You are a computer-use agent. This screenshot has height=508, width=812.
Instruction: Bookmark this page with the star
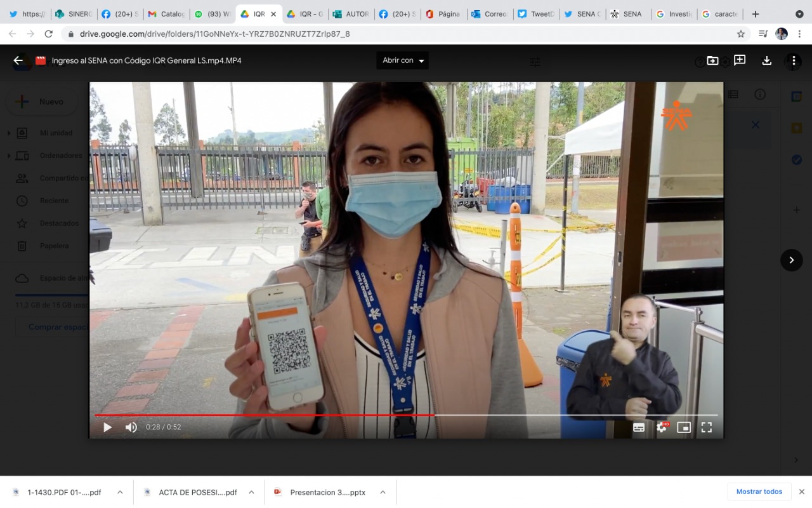point(741,34)
